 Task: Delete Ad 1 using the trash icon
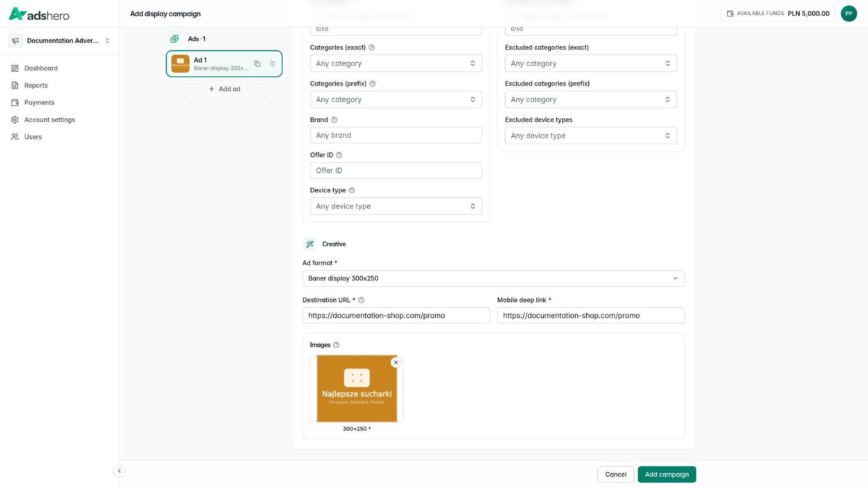click(272, 64)
